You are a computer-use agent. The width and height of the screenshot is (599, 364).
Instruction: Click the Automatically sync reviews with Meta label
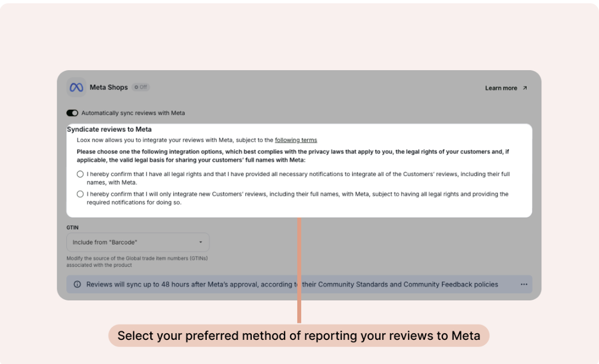tap(133, 113)
